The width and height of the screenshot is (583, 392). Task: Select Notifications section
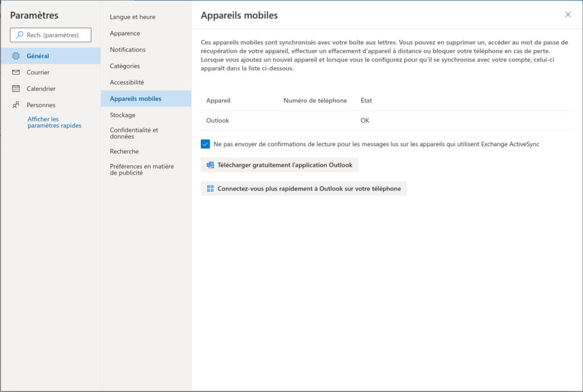(146, 50)
